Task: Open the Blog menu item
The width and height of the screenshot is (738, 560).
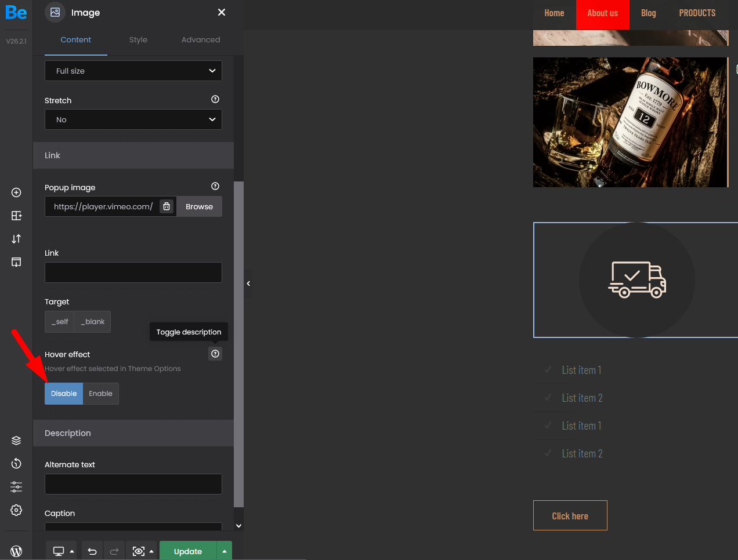Action: [649, 13]
